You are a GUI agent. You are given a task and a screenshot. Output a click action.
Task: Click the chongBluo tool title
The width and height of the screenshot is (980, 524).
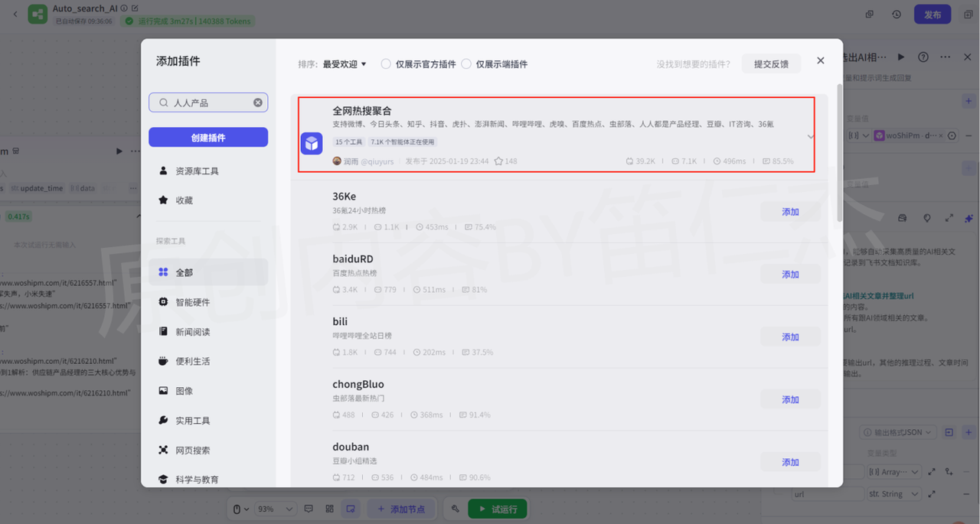coord(358,384)
